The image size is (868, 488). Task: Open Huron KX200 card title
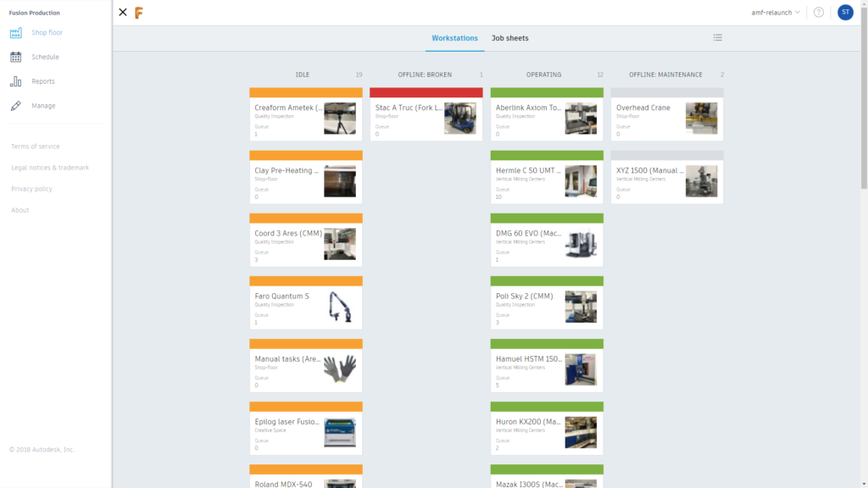[x=529, y=422]
